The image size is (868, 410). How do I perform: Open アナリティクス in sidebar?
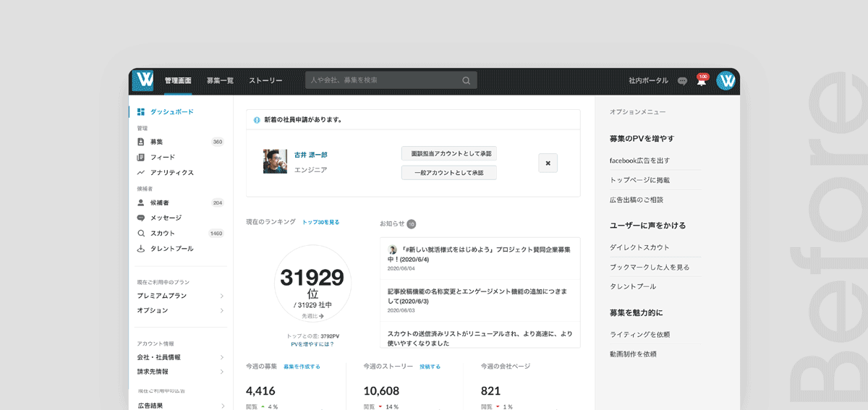click(171, 173)
